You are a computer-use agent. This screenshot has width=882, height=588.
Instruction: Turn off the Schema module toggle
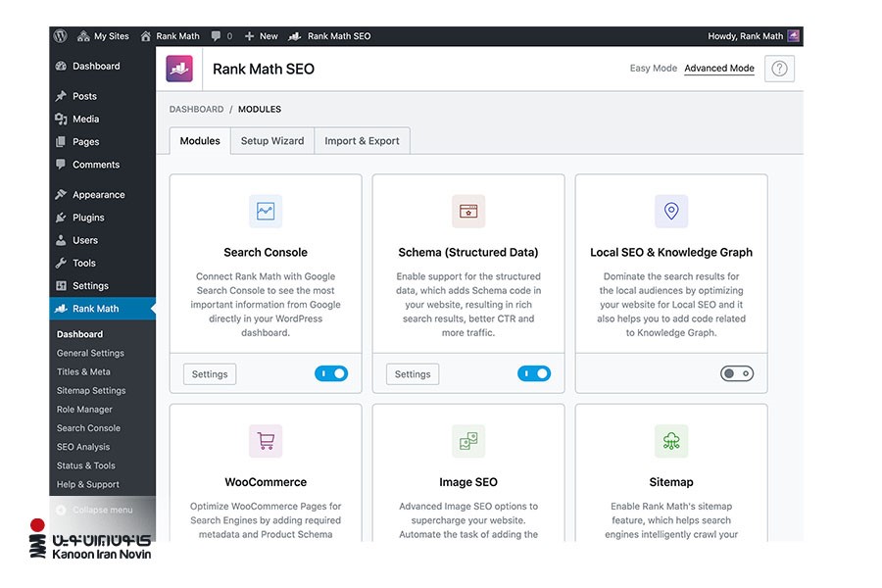(x=534, y=373)
